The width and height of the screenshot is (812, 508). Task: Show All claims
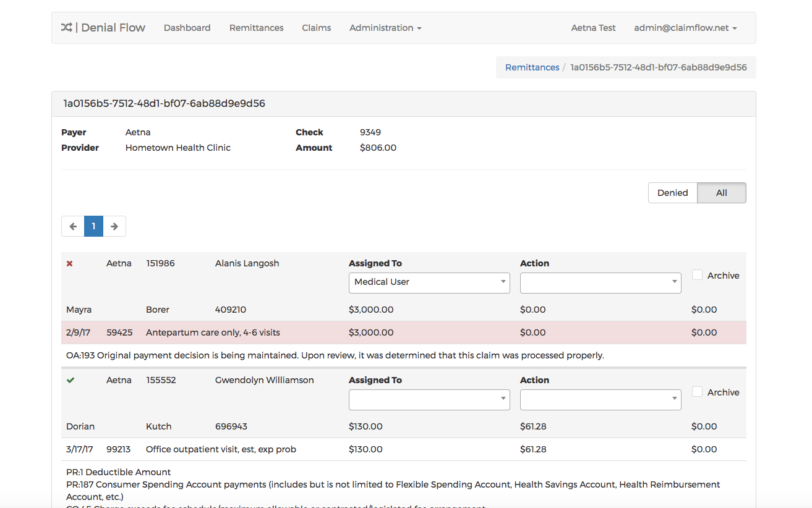coord(722,193)
